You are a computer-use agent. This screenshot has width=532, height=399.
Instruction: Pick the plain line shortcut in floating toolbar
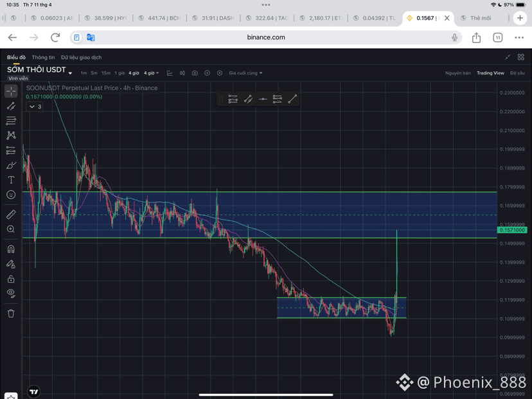tap(292, 99)
